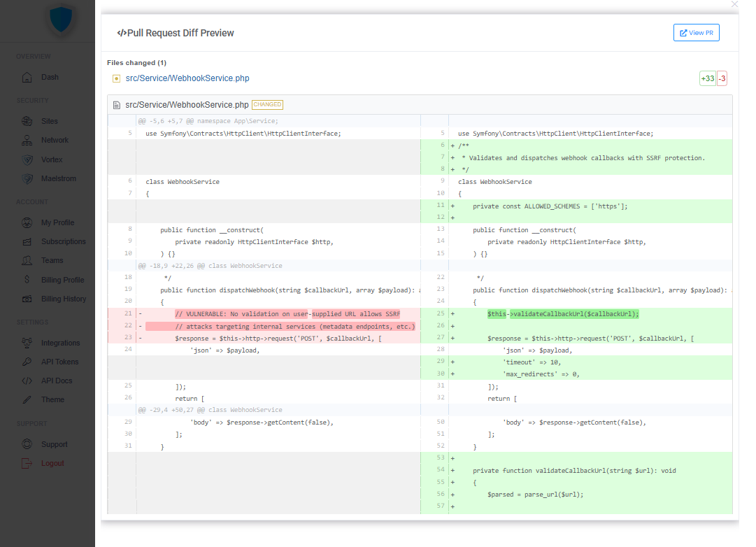756x547 pixels.
Task: Click the shield logo at top left
Action: (x=61, y=21)
